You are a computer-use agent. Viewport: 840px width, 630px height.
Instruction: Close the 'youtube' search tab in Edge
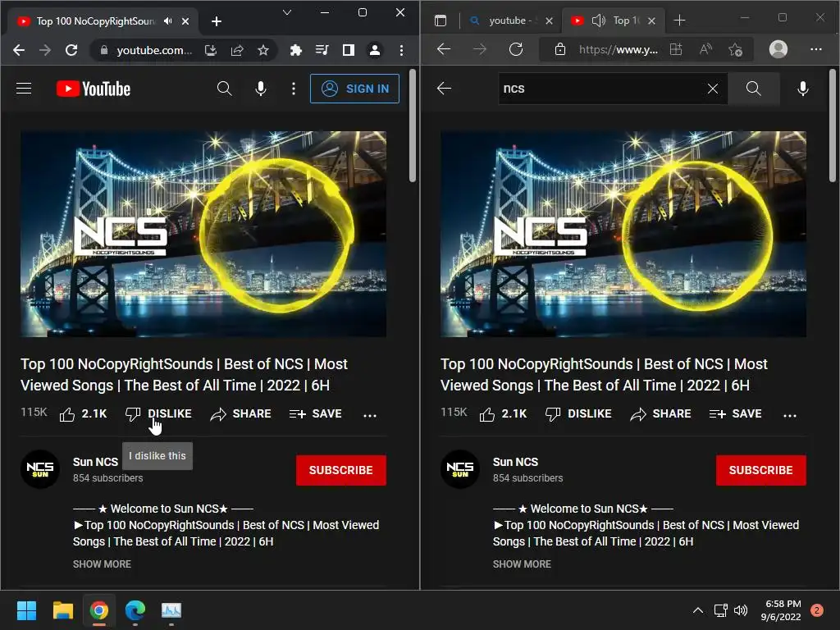pos(549,21)
